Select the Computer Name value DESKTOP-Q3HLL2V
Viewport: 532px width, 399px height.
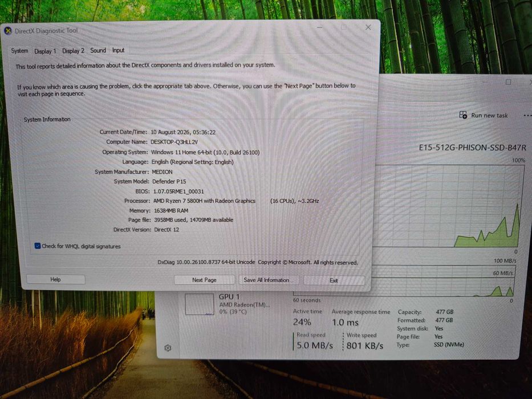tap(174, 142)
